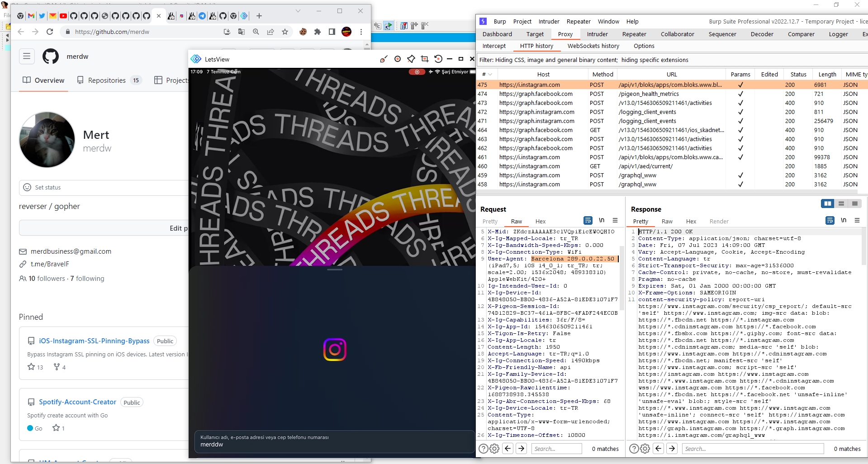
Task: Click the install app icon in address bar
Action: pyautogui.click(x=227, y=32)
